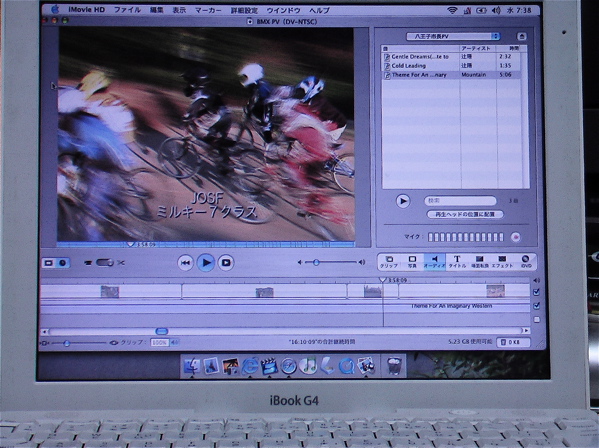Open the 表示 menu
The image size is (599, 448).
179,10
